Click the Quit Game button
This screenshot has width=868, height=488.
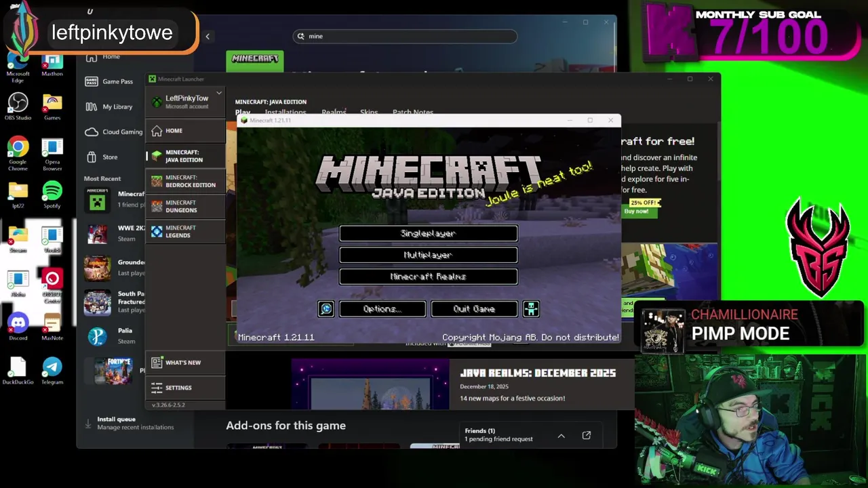click(475, 309)
